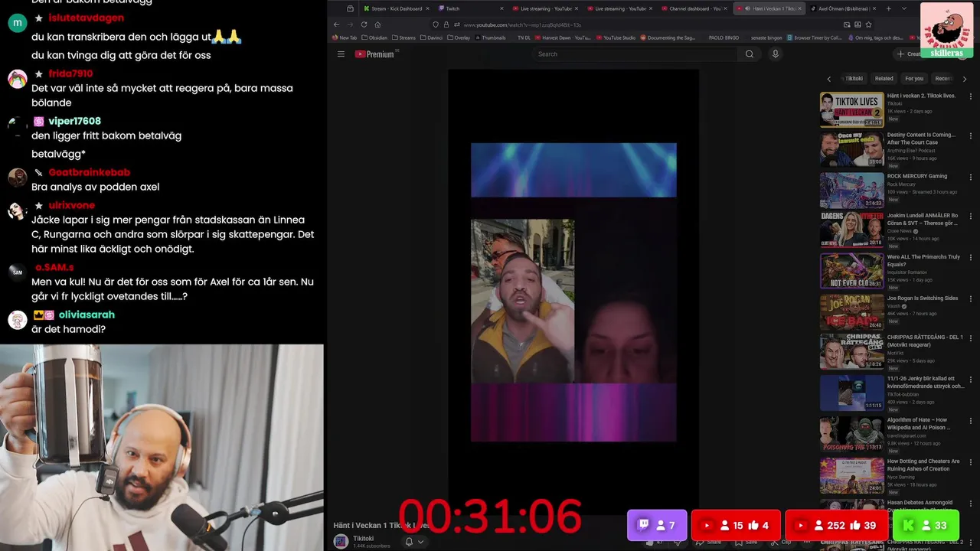Switch to Stream - Kick Dashboard tab

395,8
